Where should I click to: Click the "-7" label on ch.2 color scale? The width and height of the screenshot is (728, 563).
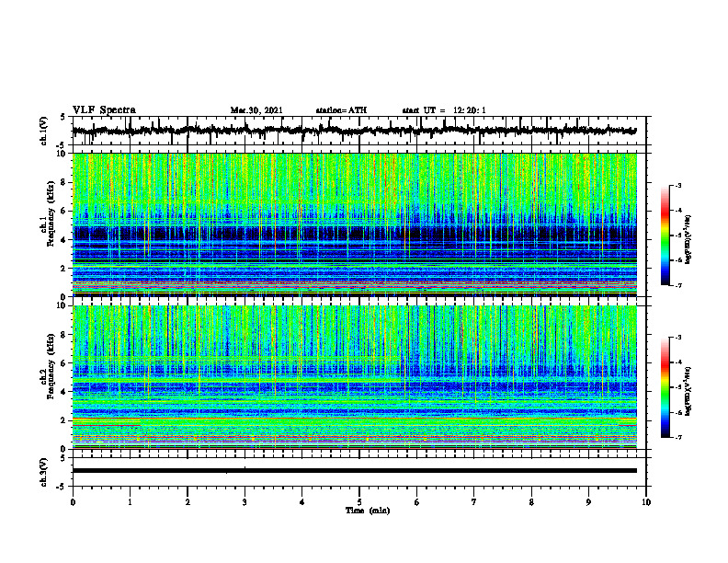(678, 438)
